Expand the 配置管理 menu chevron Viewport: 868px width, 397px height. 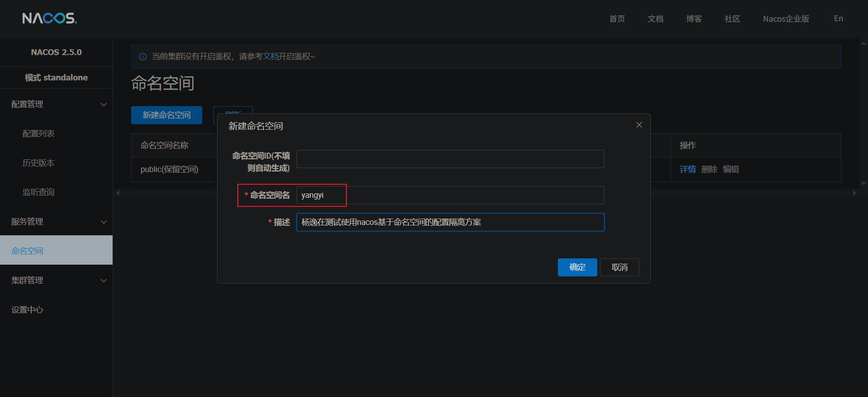[104, 104]
